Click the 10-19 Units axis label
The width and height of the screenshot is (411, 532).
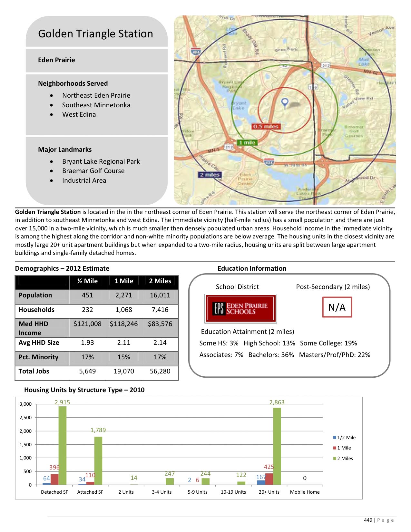click(233, 492)
